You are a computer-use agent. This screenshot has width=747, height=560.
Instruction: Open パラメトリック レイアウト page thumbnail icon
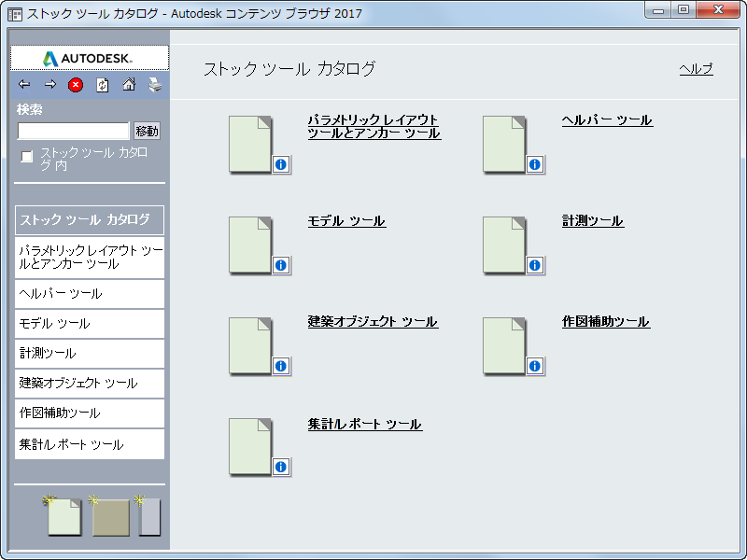250,144
